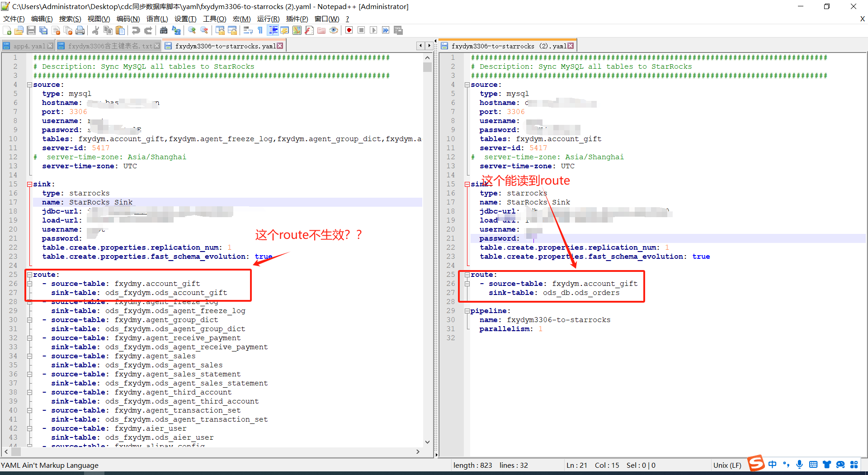
Task: Show all characters with pilcrow icon
Action: 260,30
